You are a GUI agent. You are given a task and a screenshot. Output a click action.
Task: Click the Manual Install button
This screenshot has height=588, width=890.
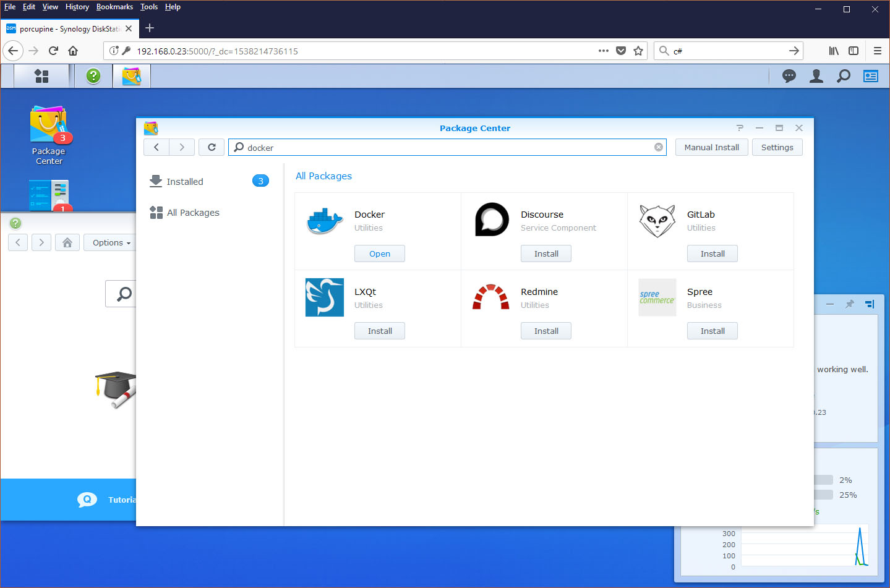(x=711, y=147)
